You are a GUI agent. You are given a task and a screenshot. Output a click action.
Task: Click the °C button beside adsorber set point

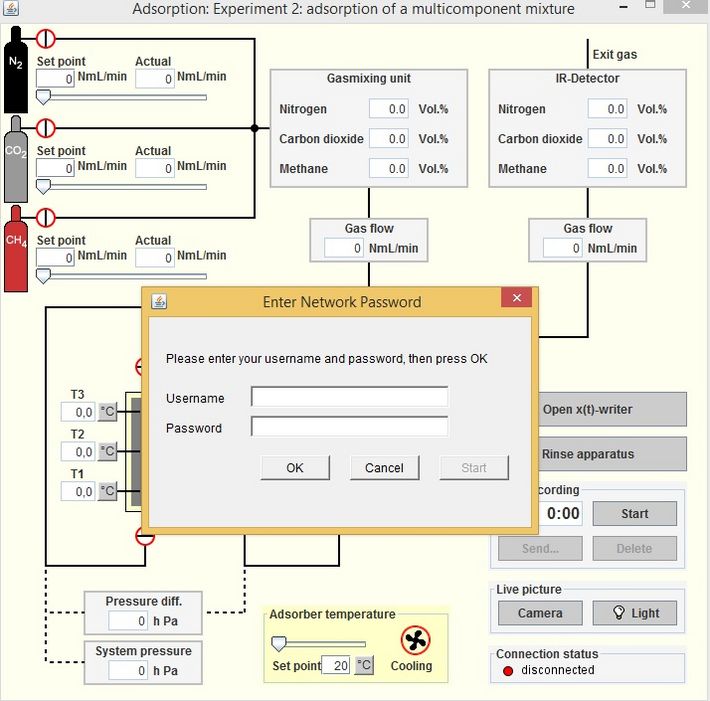(x=364, y=665)
